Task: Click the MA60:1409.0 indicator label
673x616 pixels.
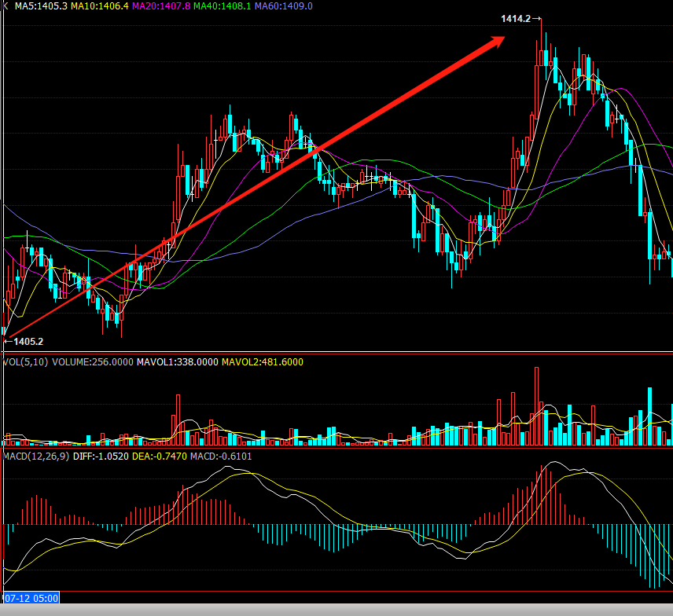Action: pyautogui.click(x=283, y=6)
